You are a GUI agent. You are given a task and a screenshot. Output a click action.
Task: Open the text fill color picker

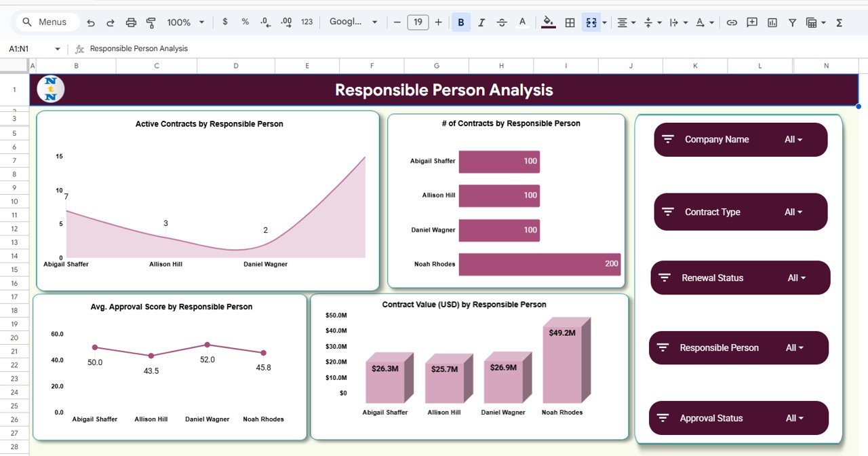[x=522, y=22]
